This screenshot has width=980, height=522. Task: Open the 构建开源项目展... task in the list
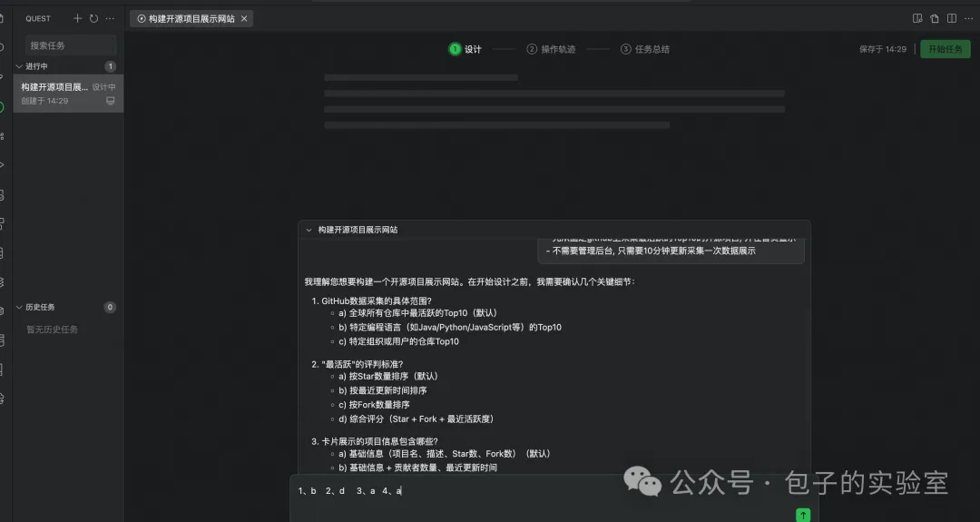68,94
